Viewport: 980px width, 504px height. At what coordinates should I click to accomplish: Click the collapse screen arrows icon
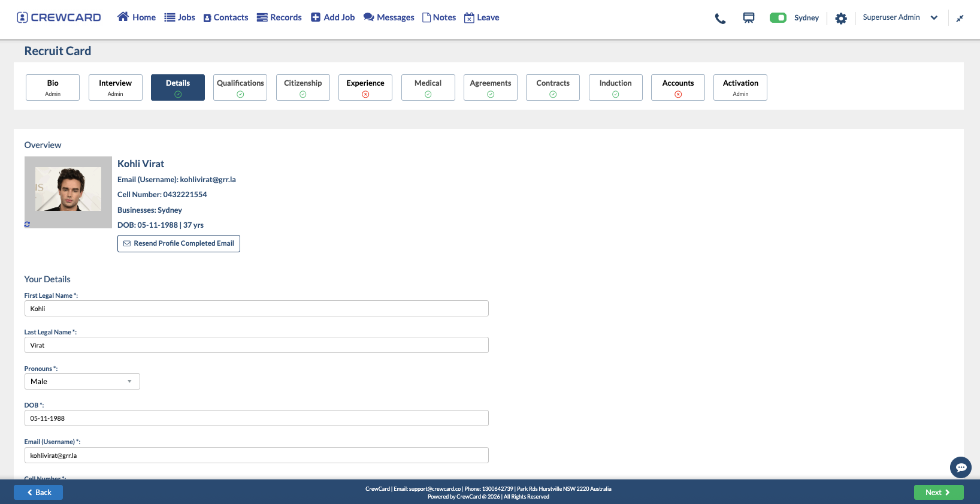pos(960,19)
